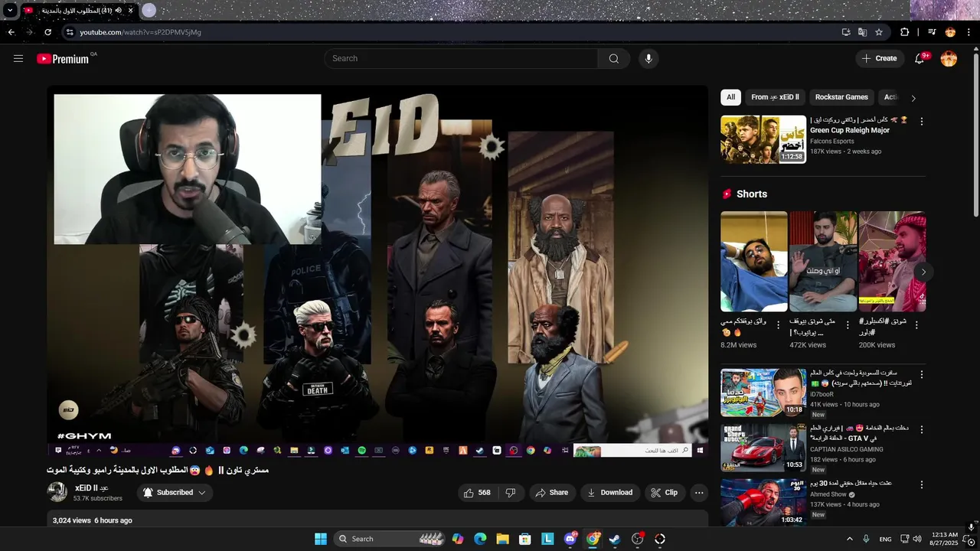This screenshot has height=551, width=980.
Task: Start voice search with microphone
Action: (x=648, y=58)
